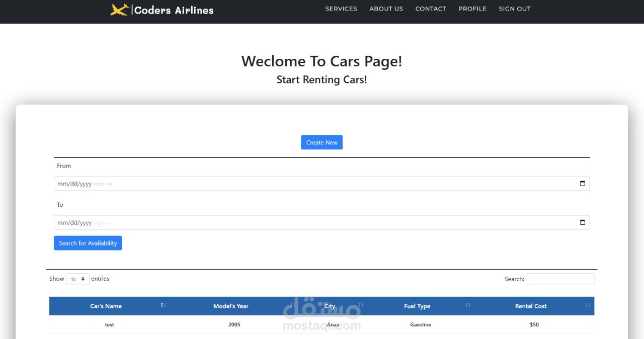Sort by Rental Cost using the arrows icon
The width and height of the screenshot is (644, 339).
[x=588, y=305]
